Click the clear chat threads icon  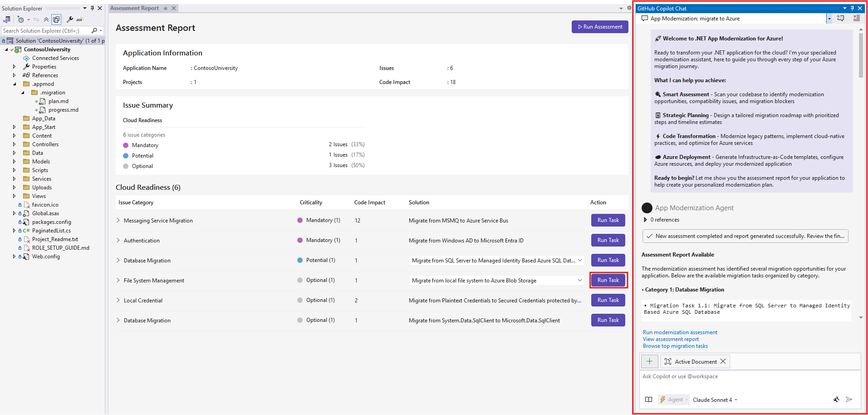click(x=856, y=18)
